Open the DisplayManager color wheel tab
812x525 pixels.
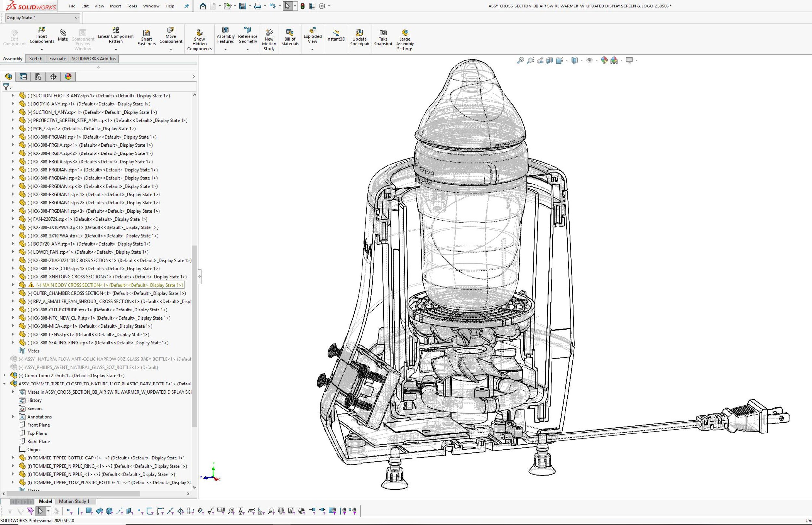(68, 77)
